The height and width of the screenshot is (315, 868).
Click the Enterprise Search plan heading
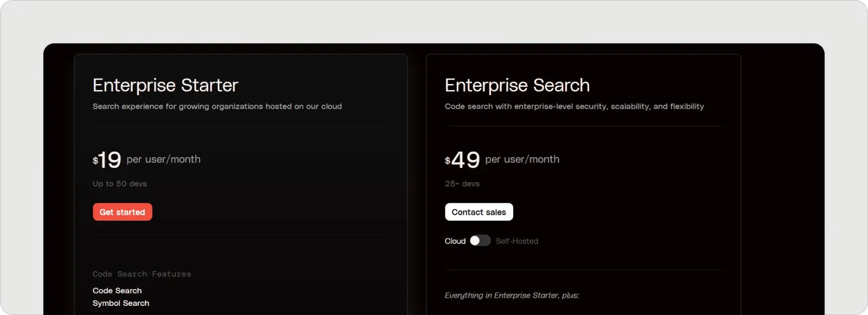(516, 85)
